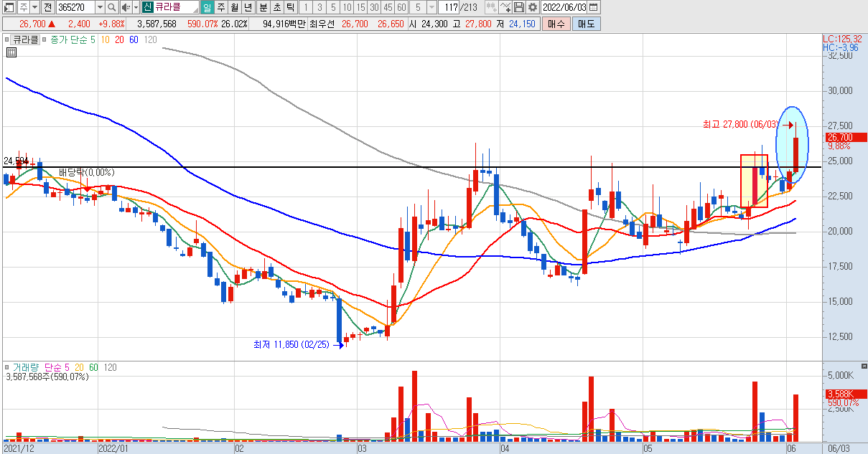Viewport: 868px width, 454px height.
Task: Select interval 10 button
Action: (347, 7)
